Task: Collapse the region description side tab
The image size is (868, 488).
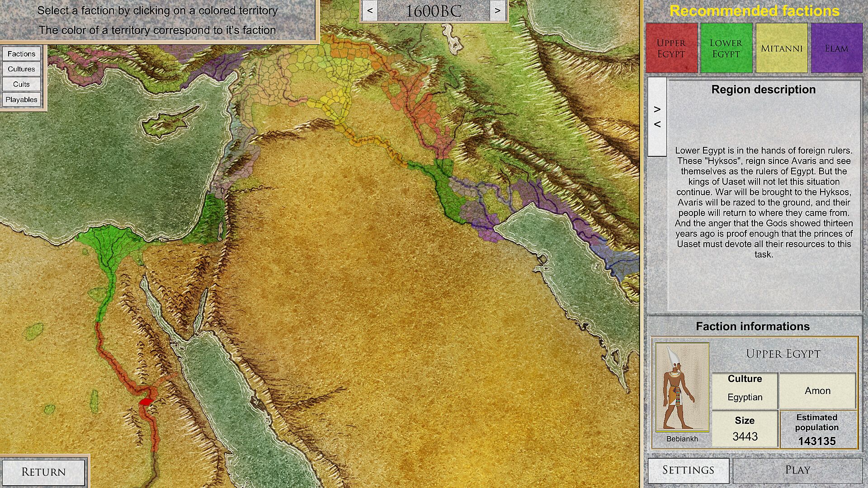Action: click(x=657, y=117)
